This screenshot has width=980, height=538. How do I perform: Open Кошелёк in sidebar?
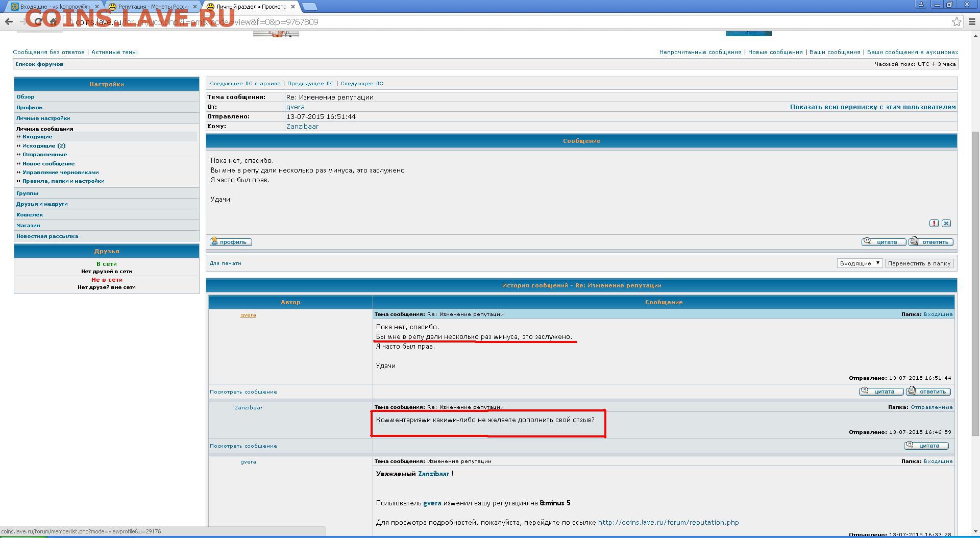click(x=30, y=214)
